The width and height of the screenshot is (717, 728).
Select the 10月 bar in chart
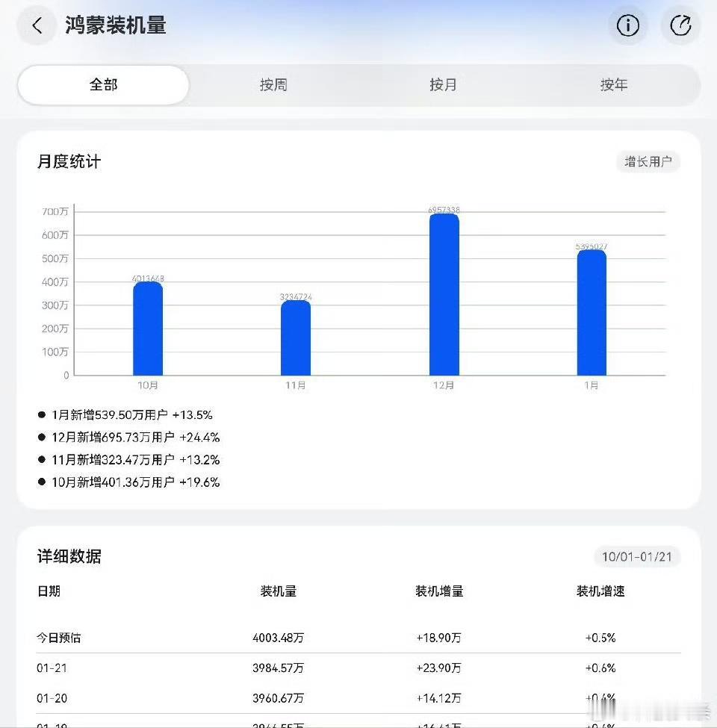coord(148,329)
